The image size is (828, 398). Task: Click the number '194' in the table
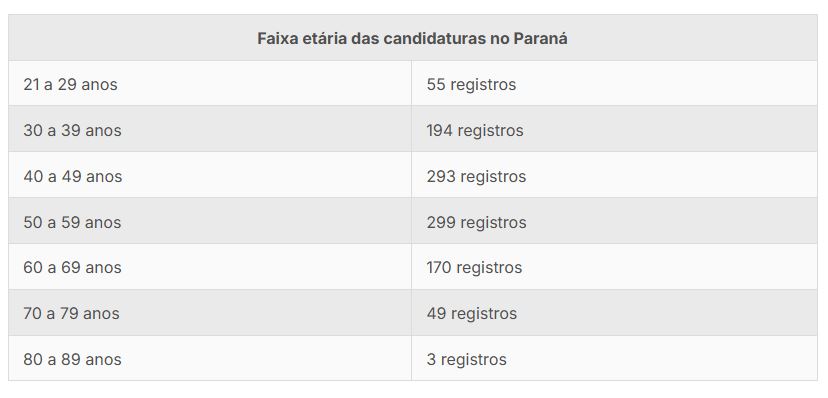coord(439,130)
